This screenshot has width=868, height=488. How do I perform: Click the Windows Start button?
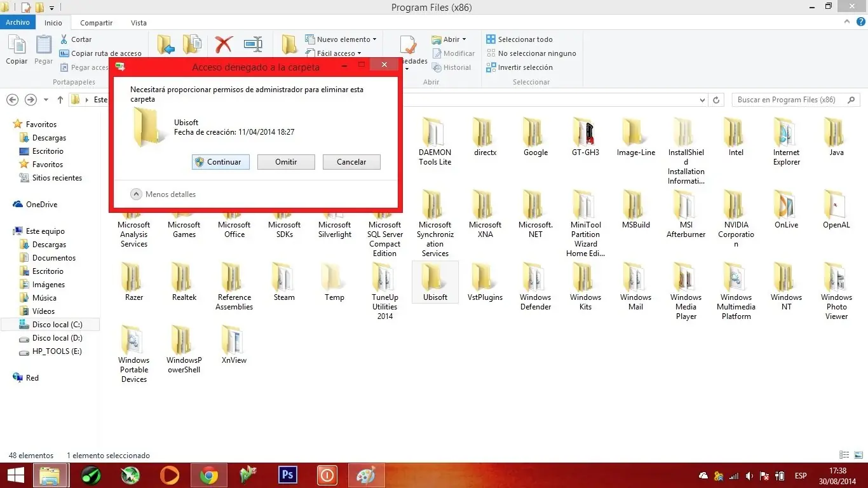tap(16, 475)
